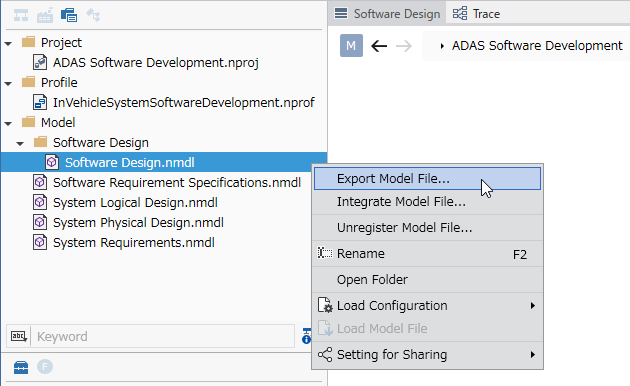Screen dimensions: 630x386
Task: Click the System Logical Design.nmdl icon
Action: [40, 202]
